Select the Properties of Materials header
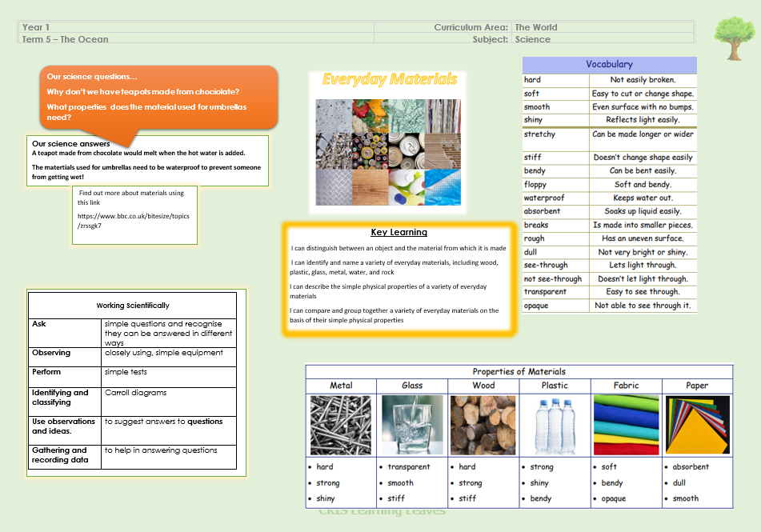761x532 pixels. point(519,371)
